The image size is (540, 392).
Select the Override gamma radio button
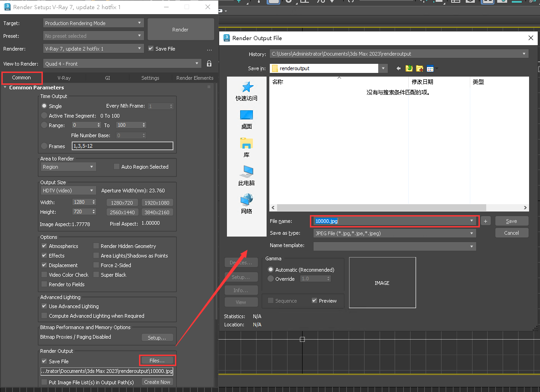(271, 279)
